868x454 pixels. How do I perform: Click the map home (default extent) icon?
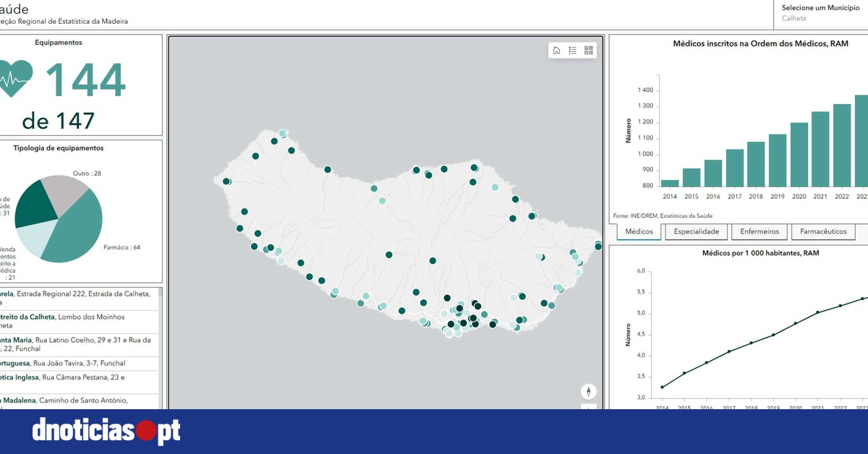point(556,51)
